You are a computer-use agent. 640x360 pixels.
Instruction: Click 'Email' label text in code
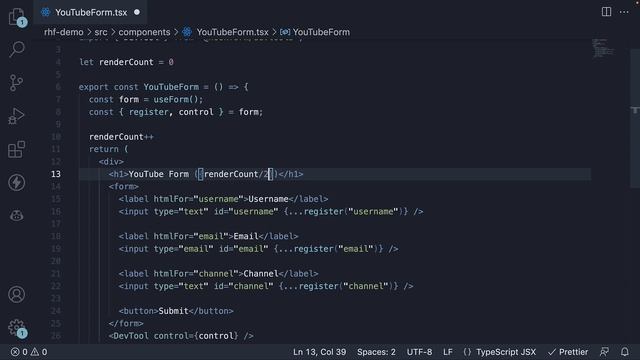[246, 236]
